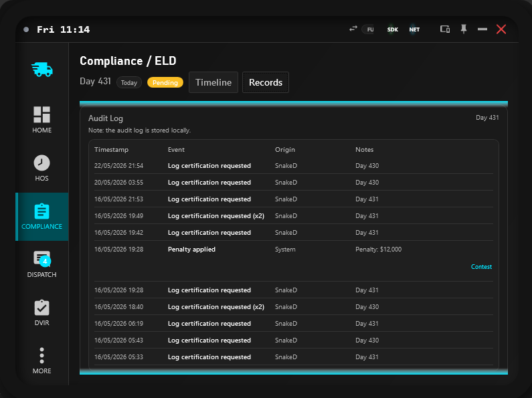Image resolution: width=532 pixels, height=398 pixels.
Task: Click the Penalty: $12,000 note
Action: [378, 250]
